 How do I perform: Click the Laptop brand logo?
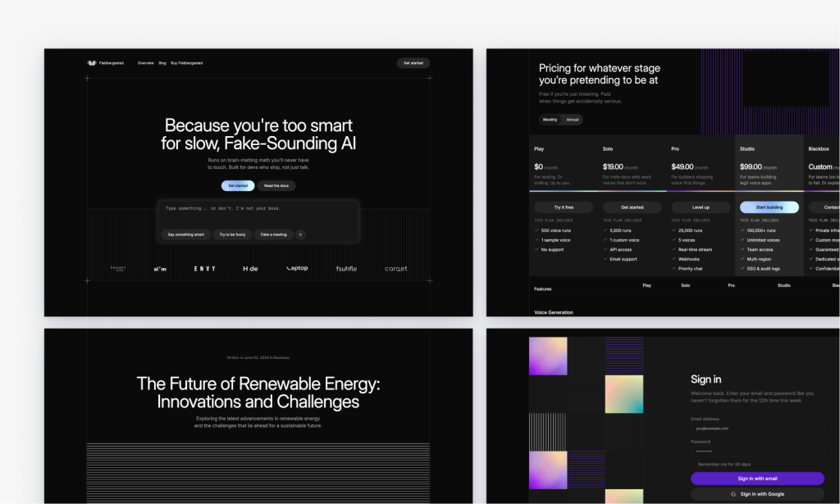(x=297, y=268)
